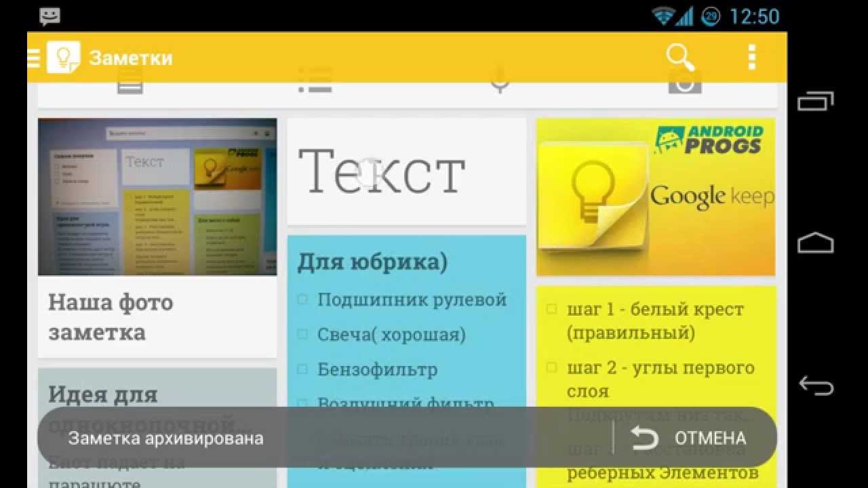Open the navigation drawer hamburger menu
868x488 pixels.
(x=34, y=58)
